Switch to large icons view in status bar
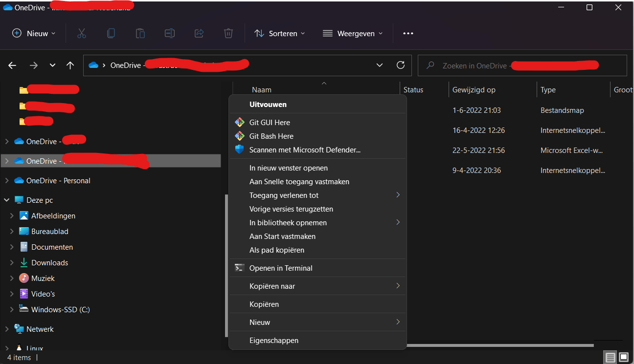The image size is (634, 364). pos(623,357)
